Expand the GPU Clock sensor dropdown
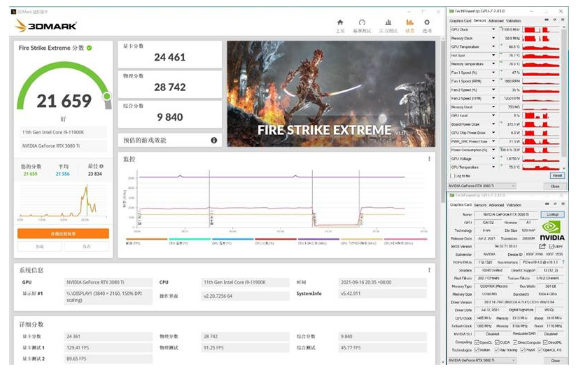577x371 pixels. (x=493, y=29)
